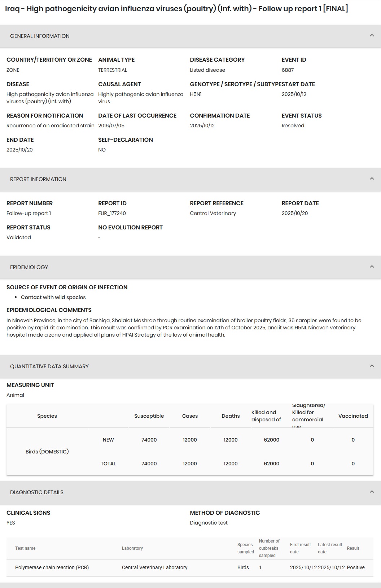Collapse Quantitative Data Summary chevron
The width and height of the screenshot is (381, 588).
[x=372, y=366]
